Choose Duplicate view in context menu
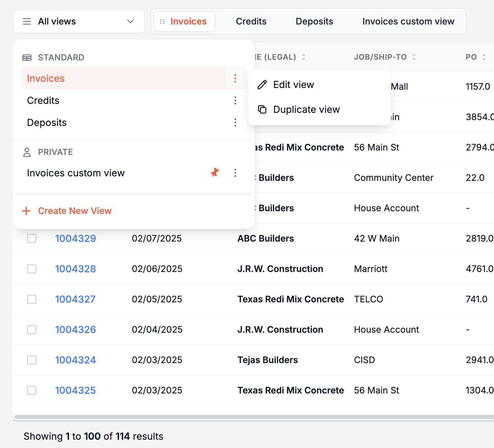The height and width of the screenshot is (448, 494). click(319, 109)
